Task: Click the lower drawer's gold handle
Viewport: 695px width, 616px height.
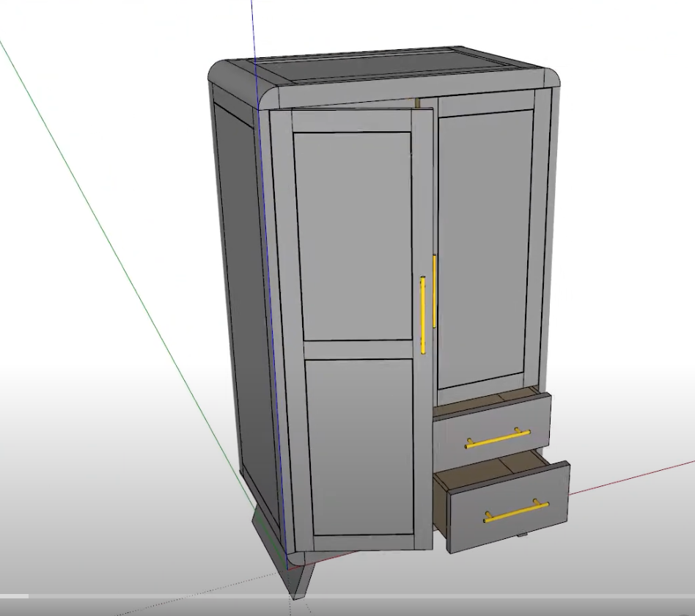Action: (516, 511)
